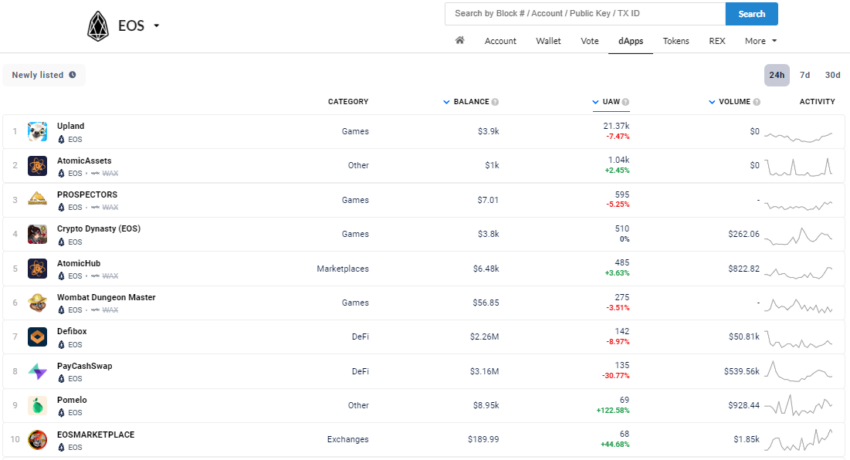Image resolution: width=850 pixels, height=460 pixels.
Task: Click Marketplaces category in AtomicHub row
Action: click(x=343, y=269)
